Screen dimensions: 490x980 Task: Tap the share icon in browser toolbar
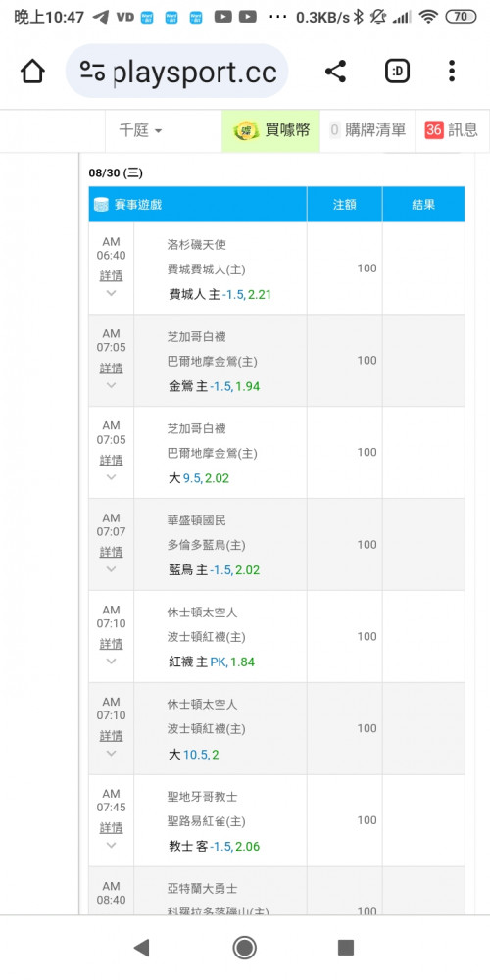pos(335,72)
